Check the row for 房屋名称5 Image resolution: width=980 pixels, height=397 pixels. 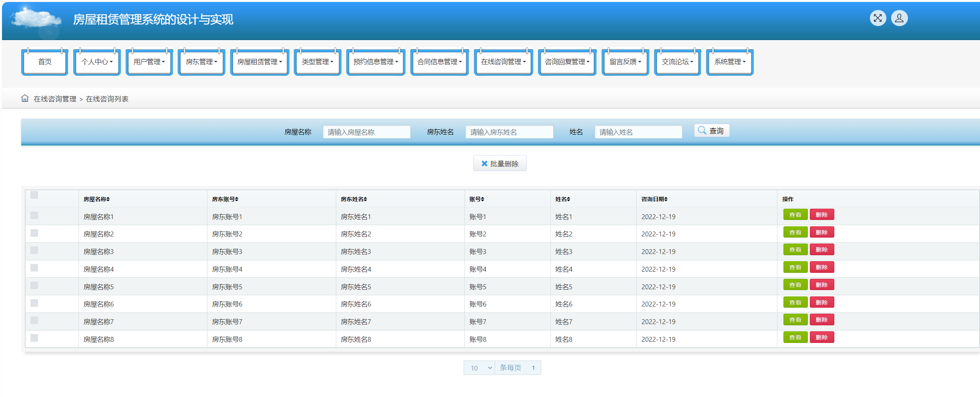(x=34, y=286)
